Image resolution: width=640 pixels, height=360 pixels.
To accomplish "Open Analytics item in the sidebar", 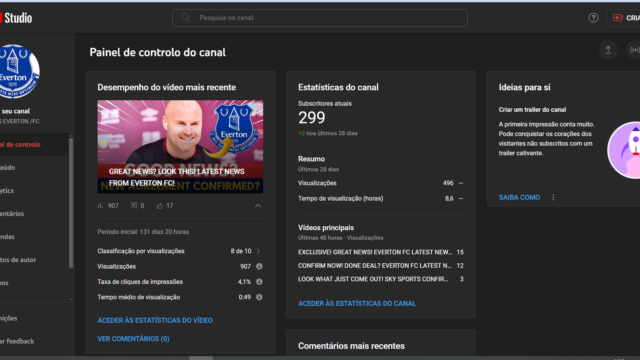I will 34,191.
